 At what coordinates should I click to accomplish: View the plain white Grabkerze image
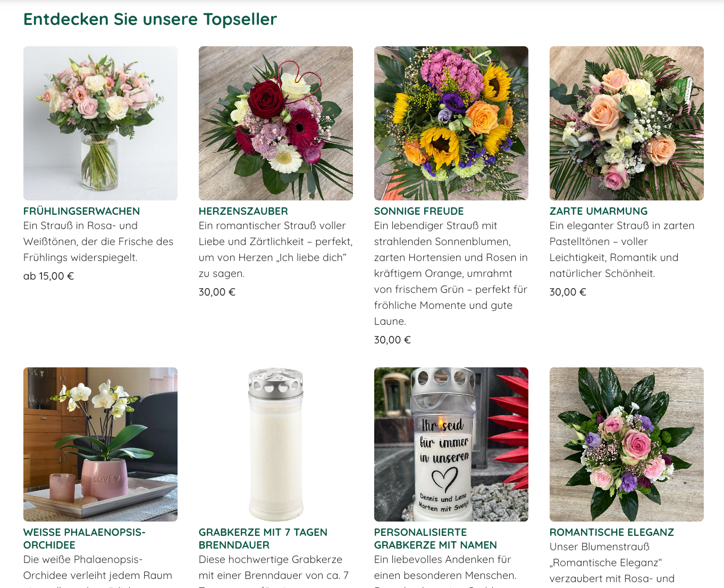pos(276,444)
